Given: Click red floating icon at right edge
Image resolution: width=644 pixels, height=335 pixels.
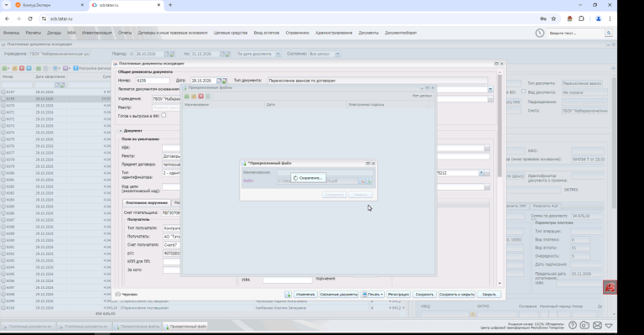Looking at the screenshot, I should (610, 287).
